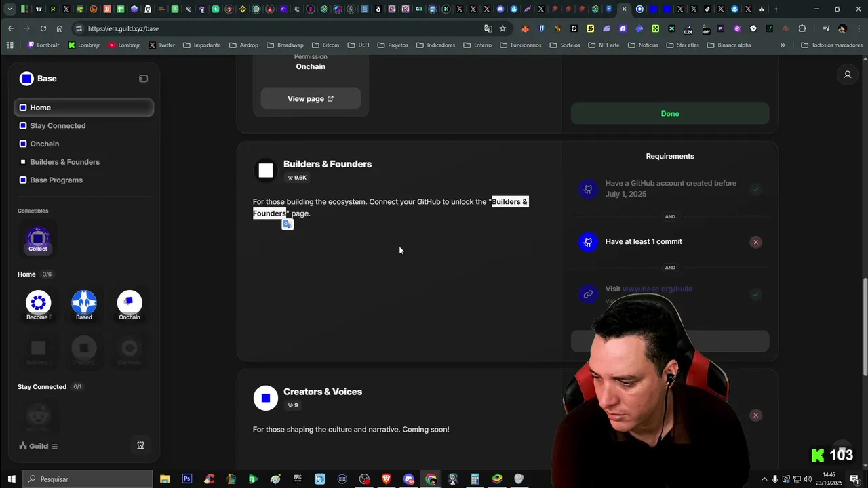
Task: Click the green Done button
Action: (670, 114)
